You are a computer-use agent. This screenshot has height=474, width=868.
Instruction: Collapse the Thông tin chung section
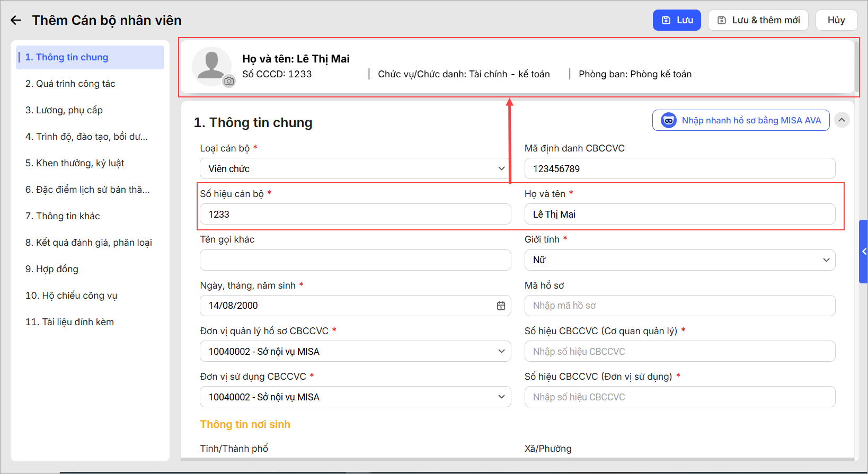coord(842,120)
